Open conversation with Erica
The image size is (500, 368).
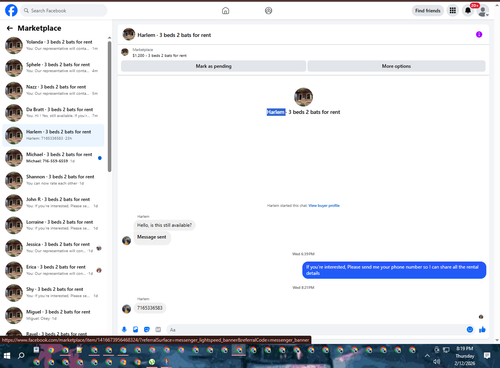point(53,270)
